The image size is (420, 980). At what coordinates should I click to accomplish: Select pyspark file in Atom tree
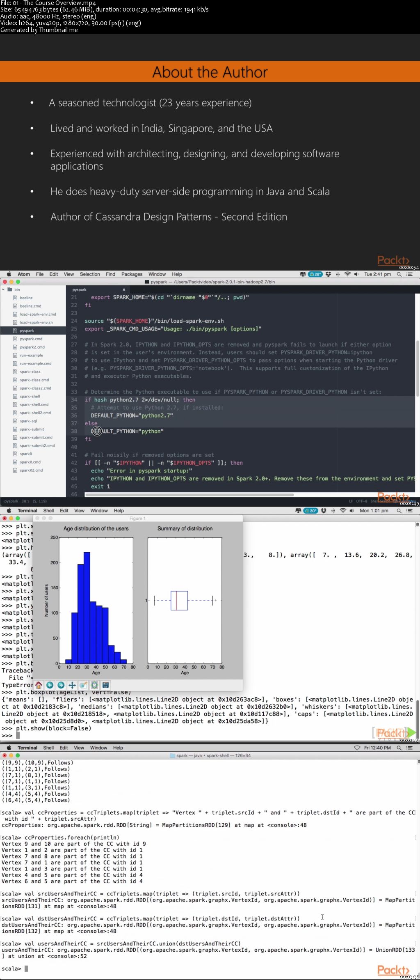(33, 330)
